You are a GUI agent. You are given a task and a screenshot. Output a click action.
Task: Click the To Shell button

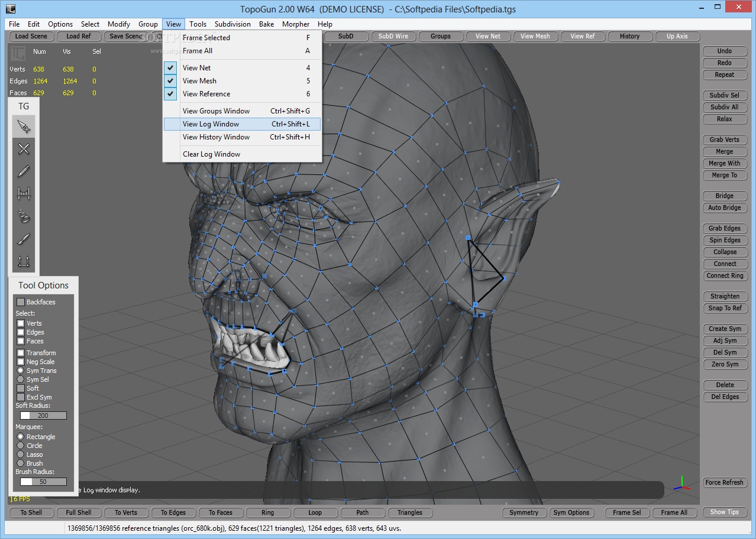(x=31, y=512)
